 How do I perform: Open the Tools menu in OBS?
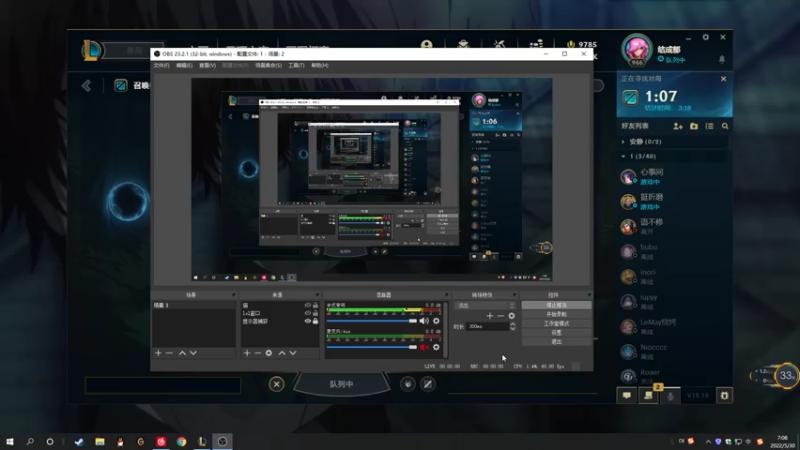coord(296,65)
